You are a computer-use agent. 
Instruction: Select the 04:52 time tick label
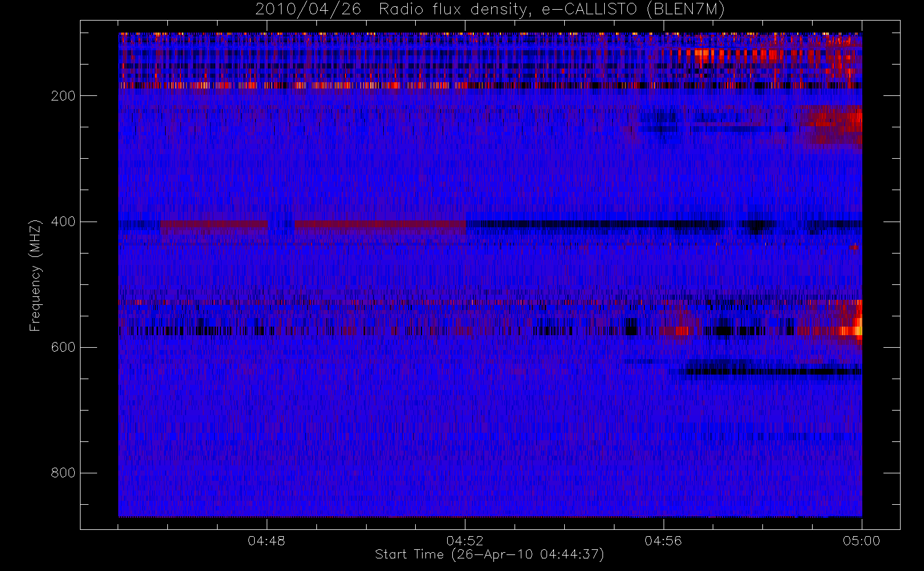(465, 541)
